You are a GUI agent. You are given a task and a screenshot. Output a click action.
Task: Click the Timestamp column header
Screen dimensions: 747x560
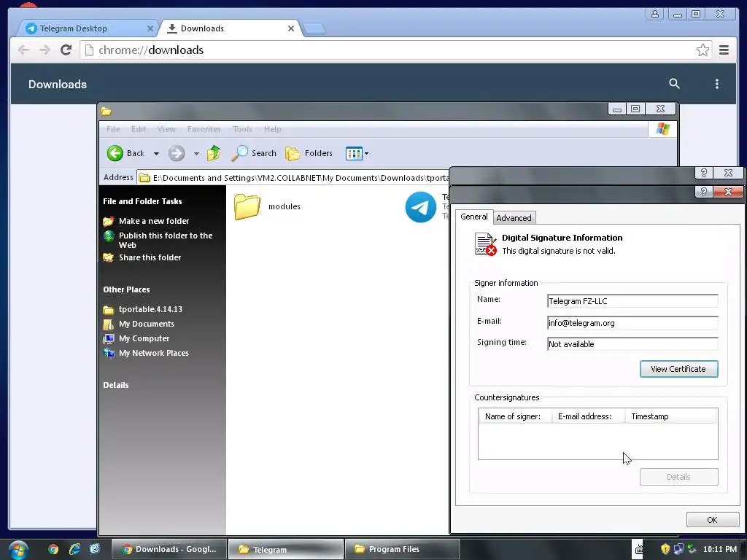(671, 416)
